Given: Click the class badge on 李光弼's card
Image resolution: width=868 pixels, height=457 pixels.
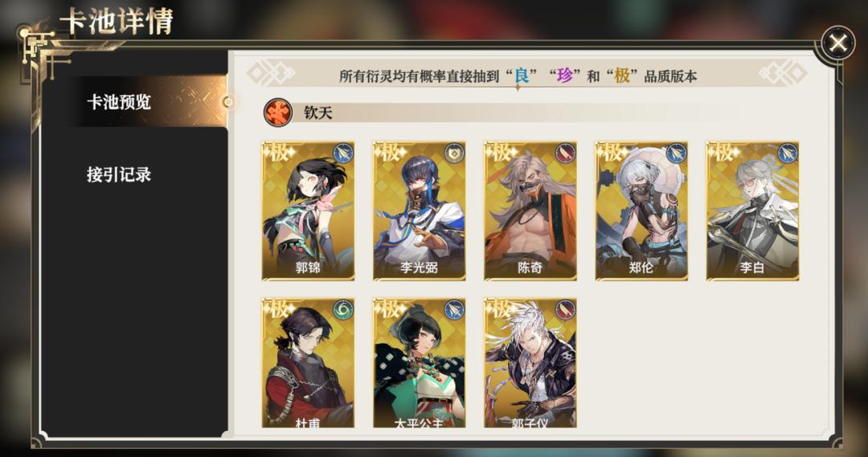Looking at the screenshot, I should pos(454,153).
